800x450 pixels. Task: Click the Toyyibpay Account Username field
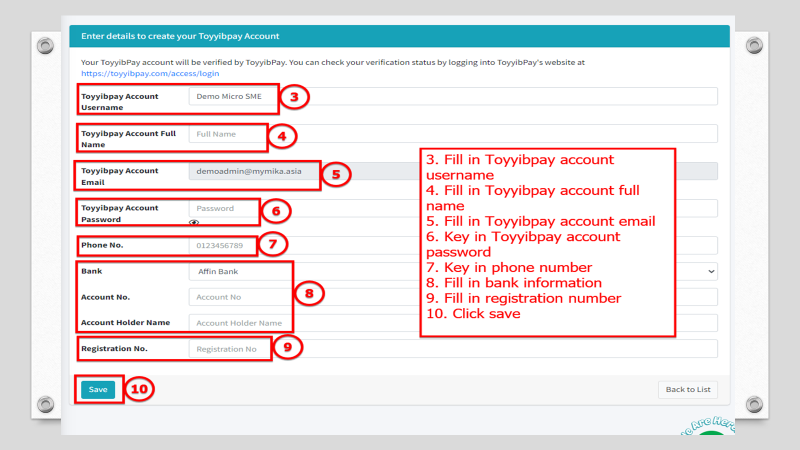[453, 96]
